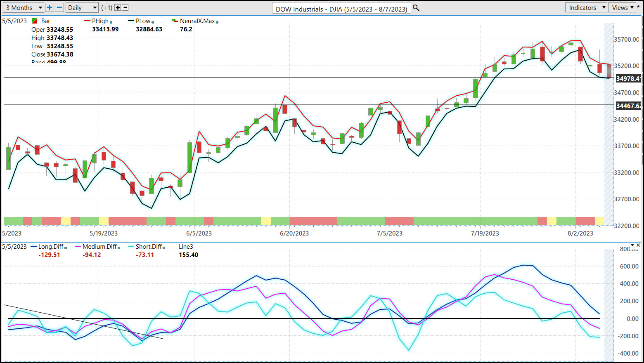Select the NeuralX.Max indicator label
The image size is (644, 363).
(197, 21)
